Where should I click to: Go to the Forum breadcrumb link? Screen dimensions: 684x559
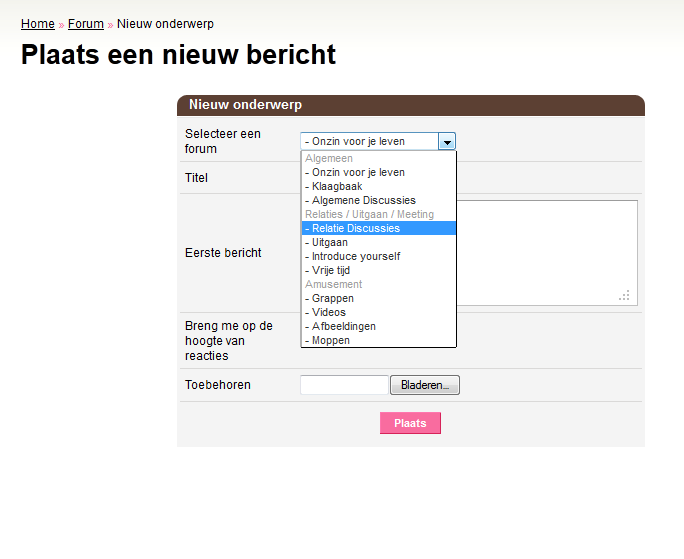coord(86,24)
